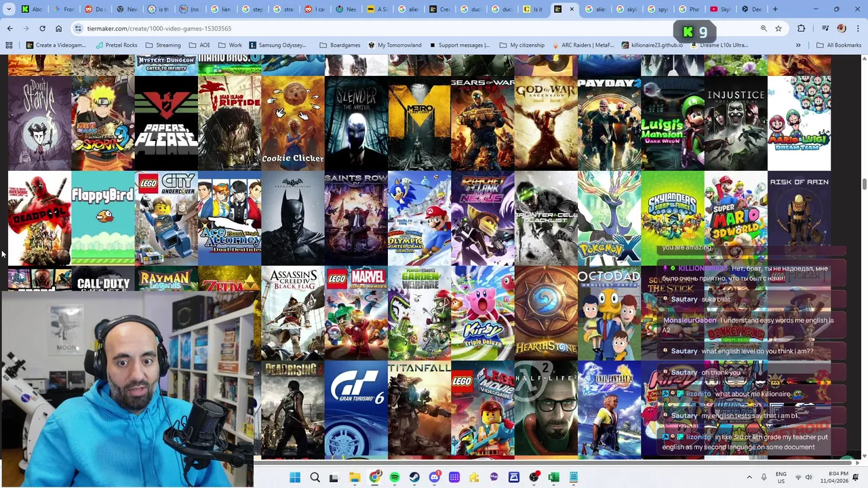Open the Samsung Odyssey bookmark
Image resolution: width=868 pixels, height=488 pixels.
(x=277, y=45)
